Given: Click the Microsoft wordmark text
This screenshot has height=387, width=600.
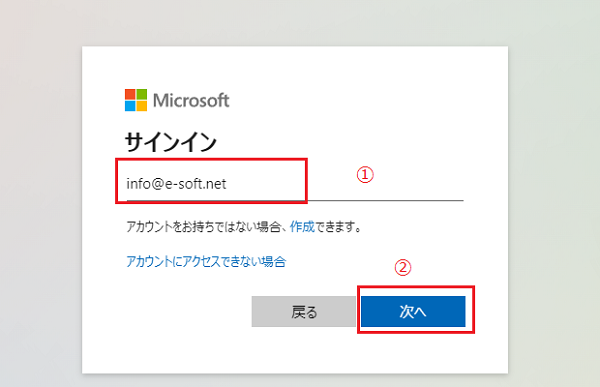Looking at the screenshot, I should (x=191, y=101).
